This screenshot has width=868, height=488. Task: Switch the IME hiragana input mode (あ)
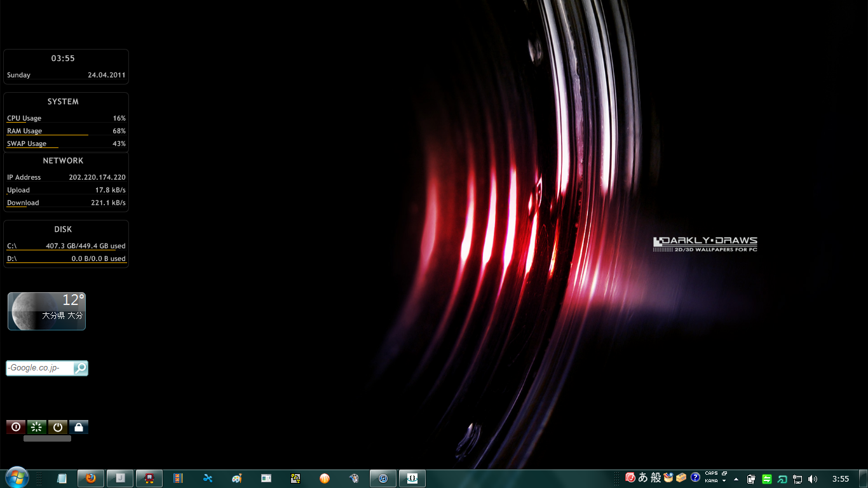coord(643,478)
